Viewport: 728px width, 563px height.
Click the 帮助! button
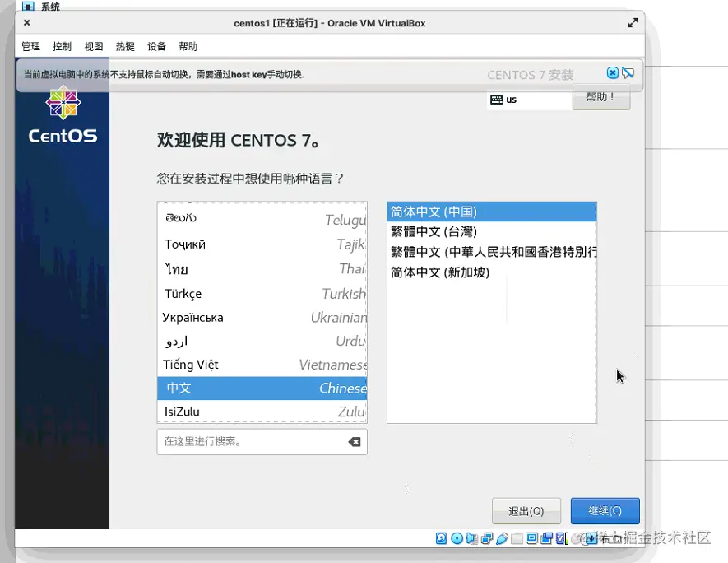pyautogui.click(x=601, y=97)
